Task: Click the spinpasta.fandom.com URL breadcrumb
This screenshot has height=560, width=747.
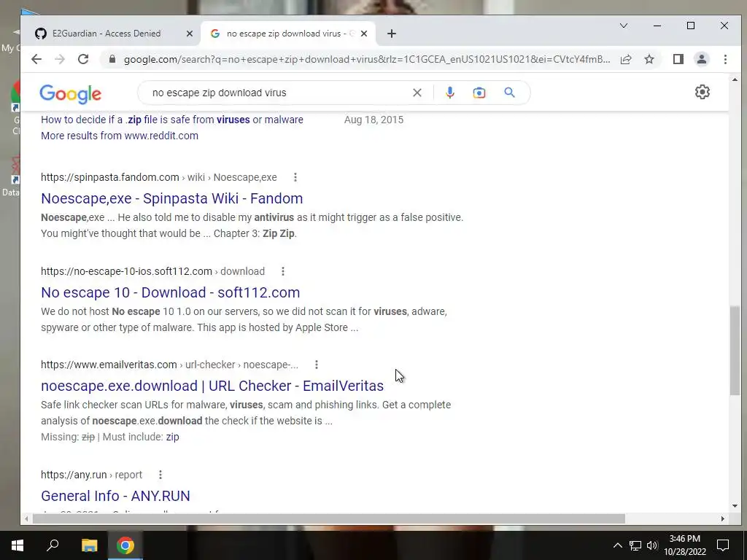Action: pos(158,177)
